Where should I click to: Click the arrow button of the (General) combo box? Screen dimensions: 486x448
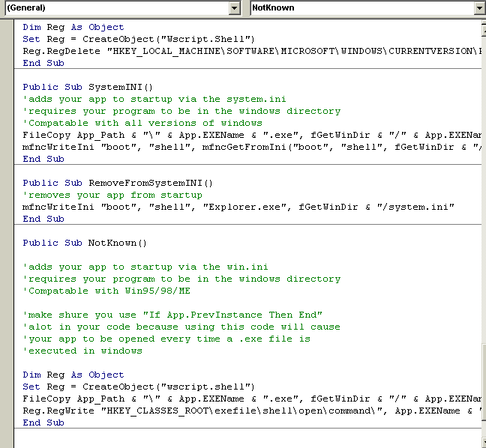tap(235, 7)
